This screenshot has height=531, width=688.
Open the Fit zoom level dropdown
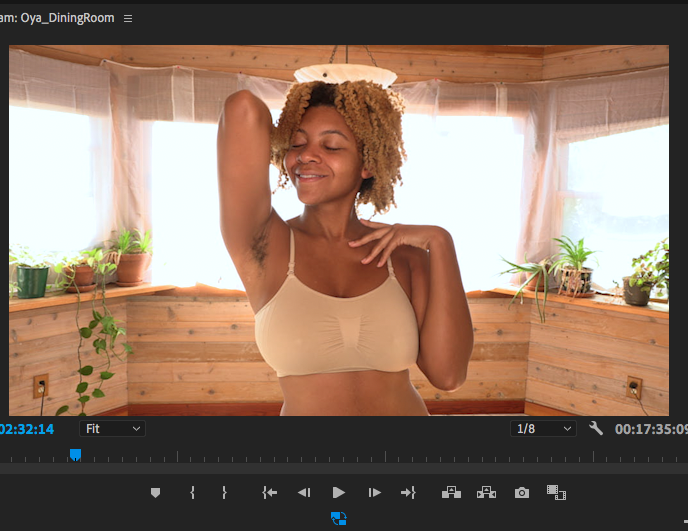point(112,429)
